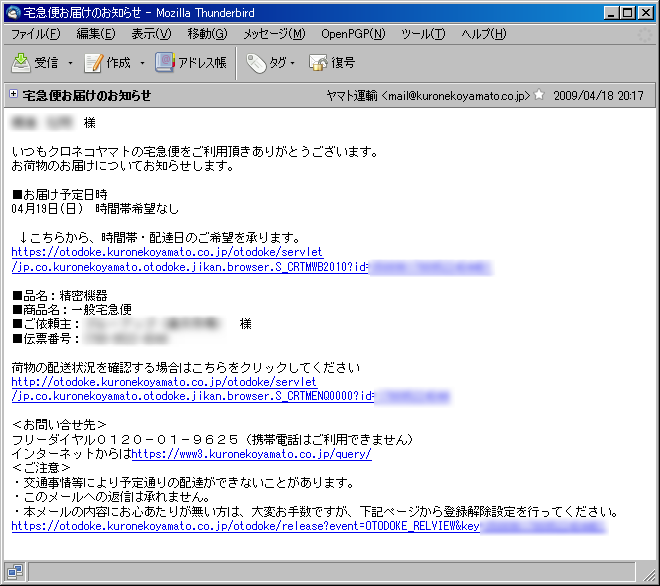Viewport: 660px width, 586px height.
Task: Click the 作成 (Write) compose button
Action: click(108, 63)
